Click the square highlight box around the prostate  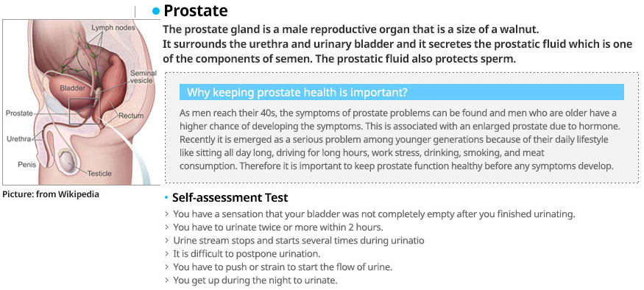[x=85, y=111]
